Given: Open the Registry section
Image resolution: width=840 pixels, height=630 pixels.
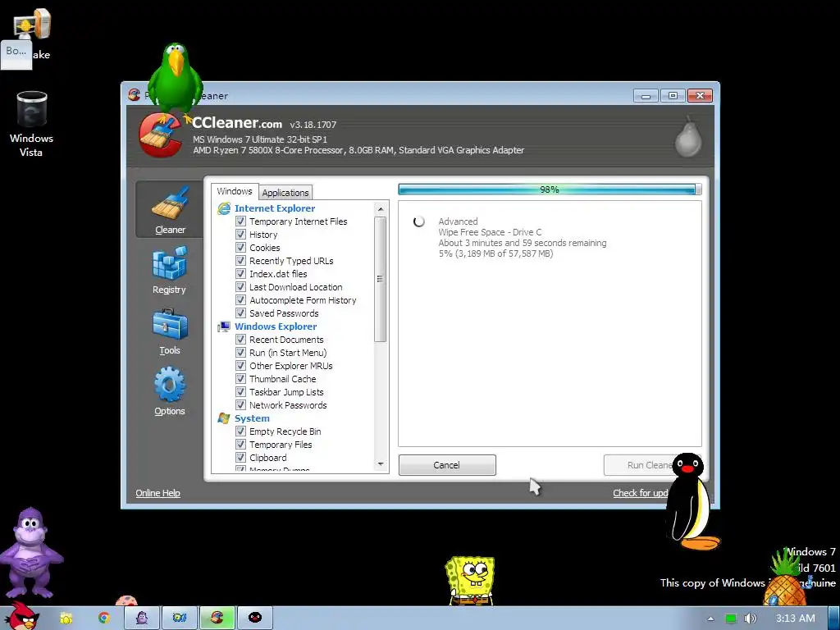Looking at the screenshot, I should (x=169, y=271).
